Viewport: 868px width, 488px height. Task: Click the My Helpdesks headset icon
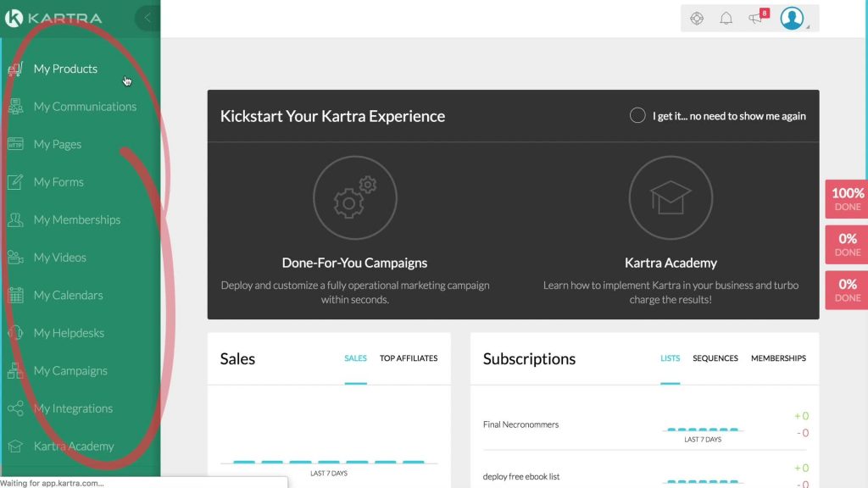click(x=15, y=332)
